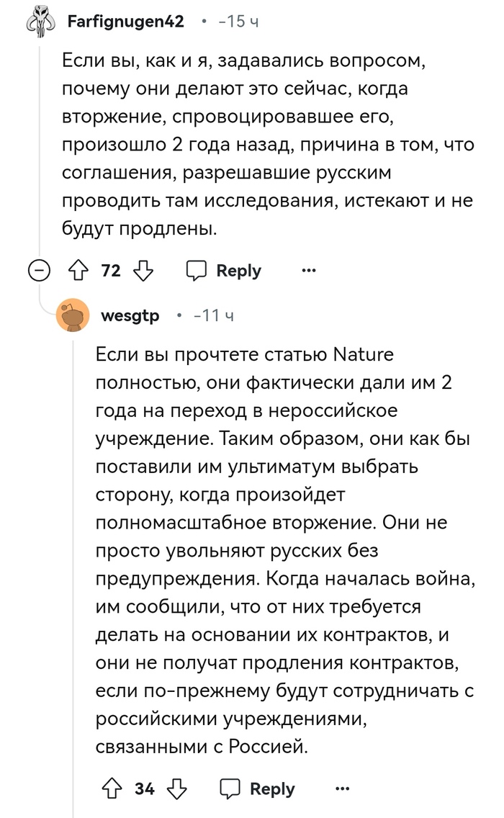Click the 72 vote score
Screen dimensions: 504x818
click(111, 271)
